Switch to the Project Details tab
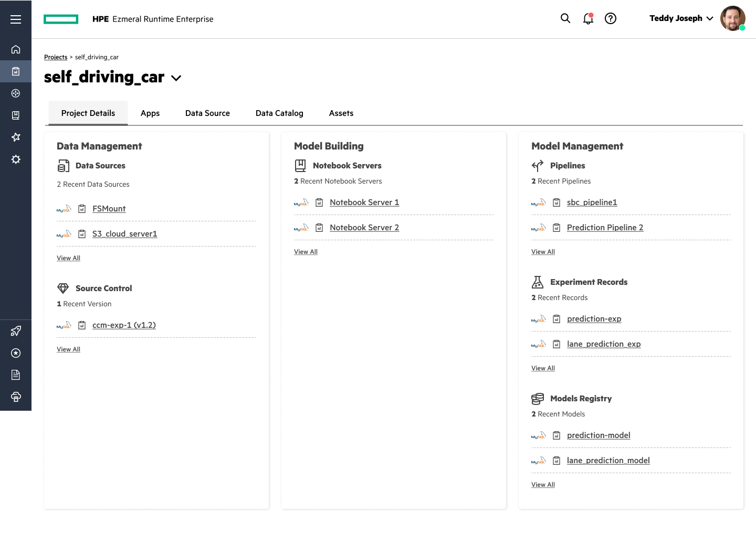Viewport: 756px width, 534px height. pos(88,113)
